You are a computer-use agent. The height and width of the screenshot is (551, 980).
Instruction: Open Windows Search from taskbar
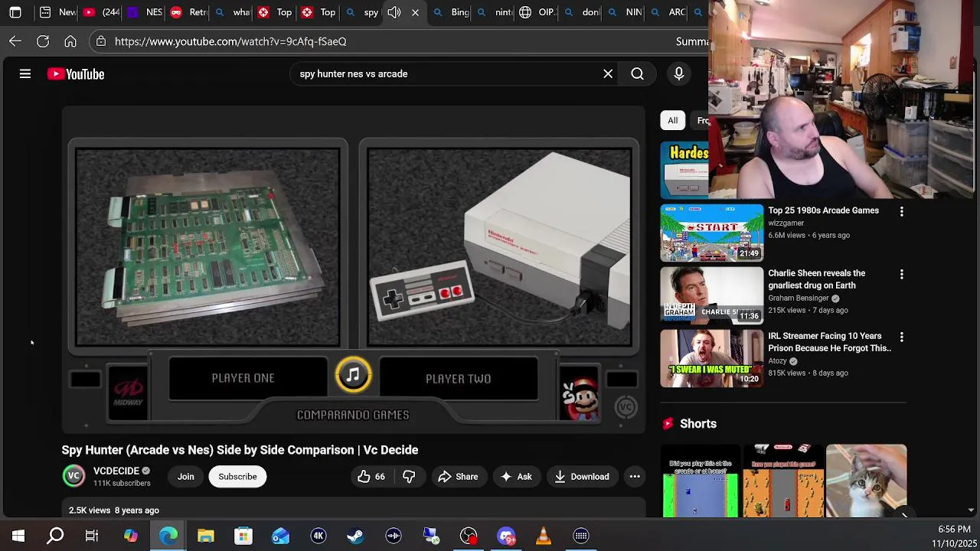55,536
